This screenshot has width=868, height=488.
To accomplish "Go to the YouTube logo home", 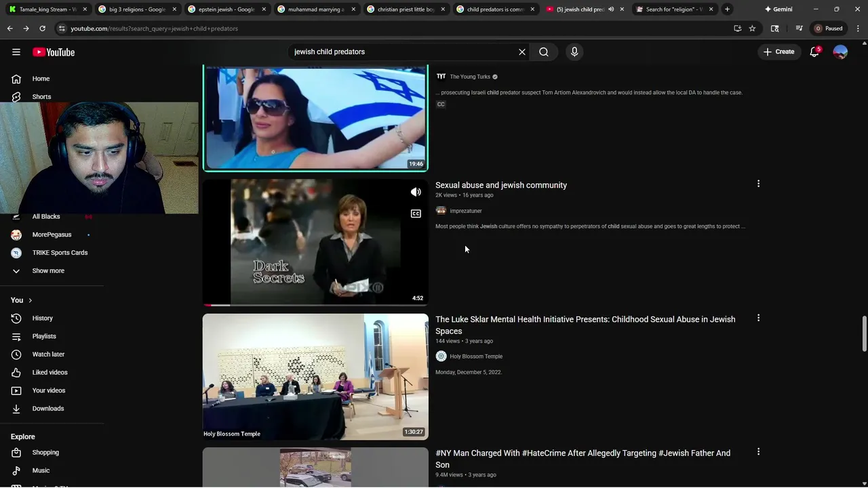I will (54, 52).
